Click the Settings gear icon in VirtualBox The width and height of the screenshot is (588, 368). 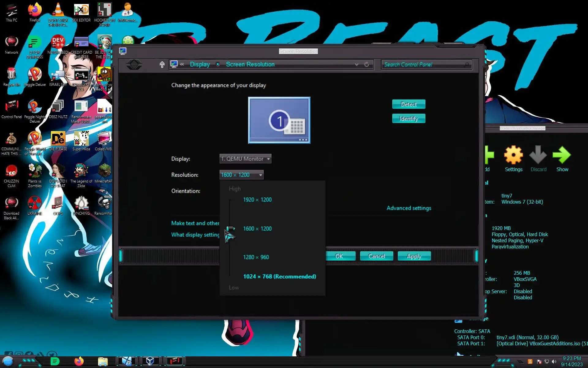click(513, 155)
